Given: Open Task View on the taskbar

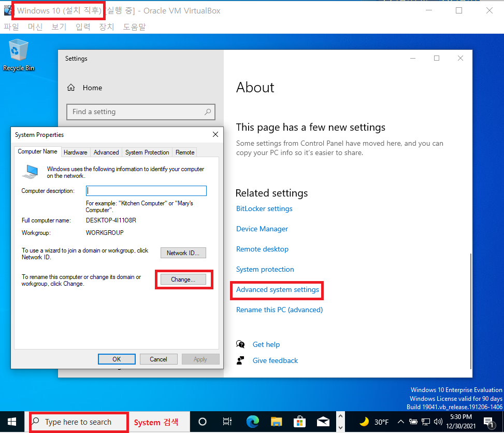Looking at the screenshot, I should (x=227, y=422).
